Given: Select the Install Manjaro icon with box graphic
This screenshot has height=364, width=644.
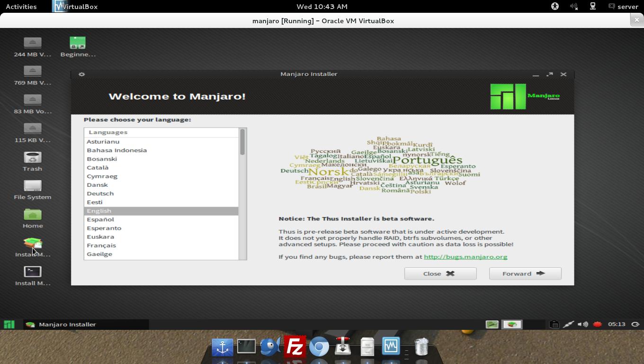Looking at the screenshot, I should 32,247.
